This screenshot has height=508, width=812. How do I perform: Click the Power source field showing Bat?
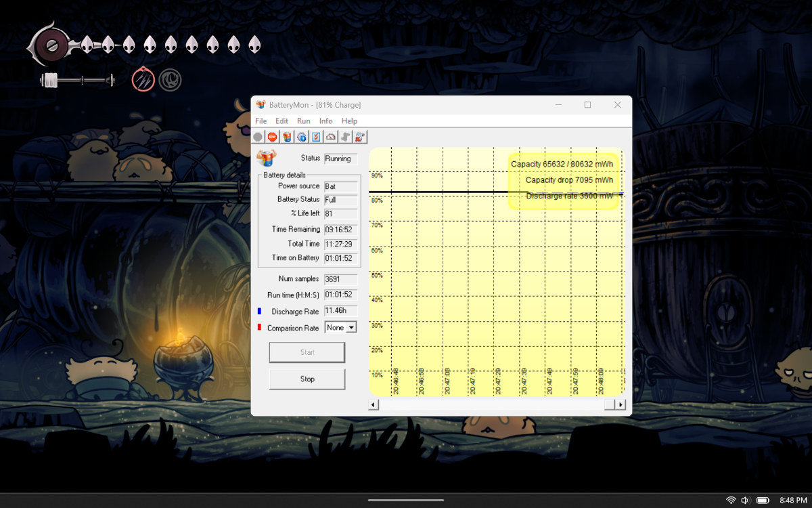coord(340,186)
